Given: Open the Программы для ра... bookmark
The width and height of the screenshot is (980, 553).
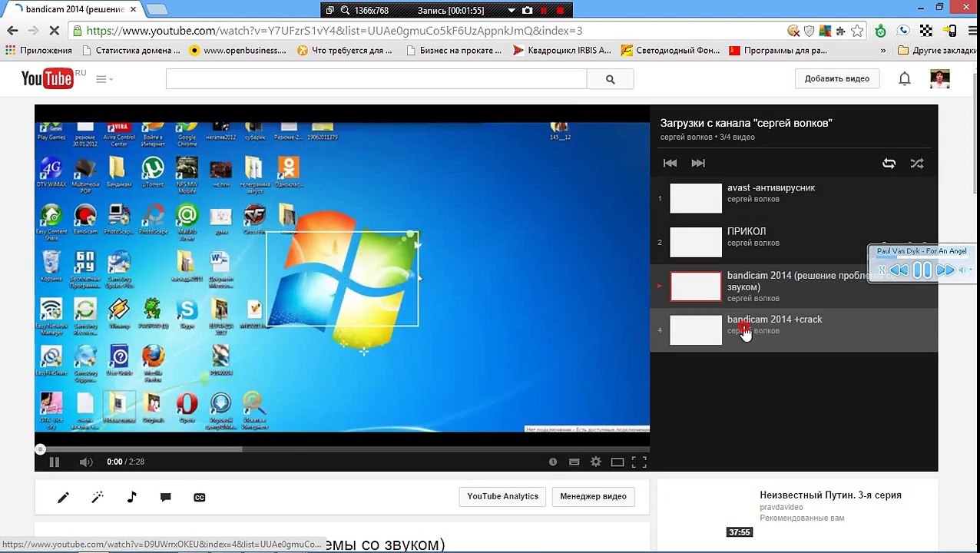Looking at the screenshot, I should [778, 51].
